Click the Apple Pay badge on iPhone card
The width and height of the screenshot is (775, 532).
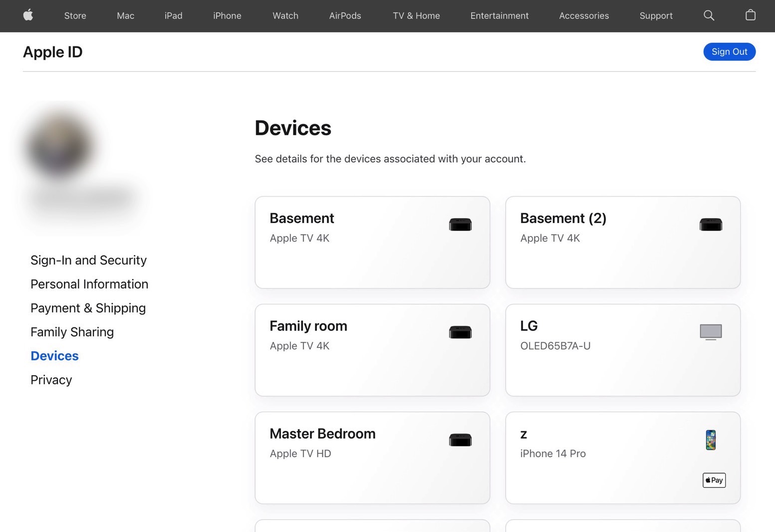point(714,480)
